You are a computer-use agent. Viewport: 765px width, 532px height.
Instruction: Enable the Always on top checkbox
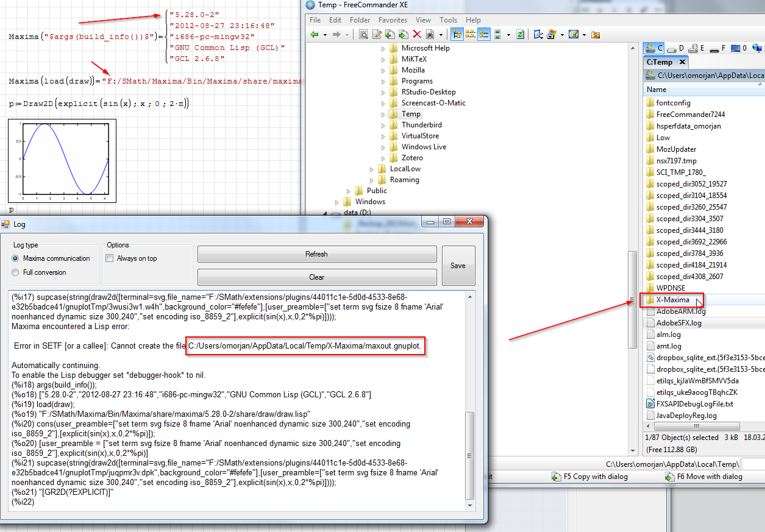point(109,257)
